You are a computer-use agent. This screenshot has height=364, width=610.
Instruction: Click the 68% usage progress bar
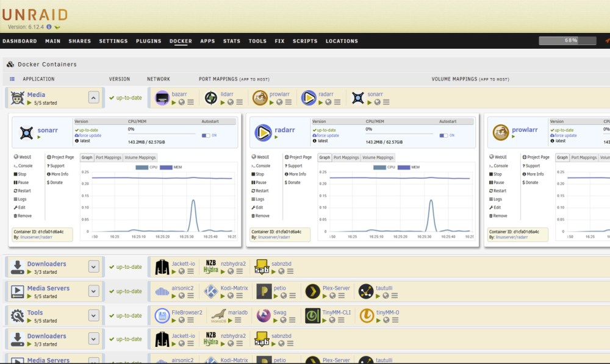pyautogui.click(x=567, y=40)
